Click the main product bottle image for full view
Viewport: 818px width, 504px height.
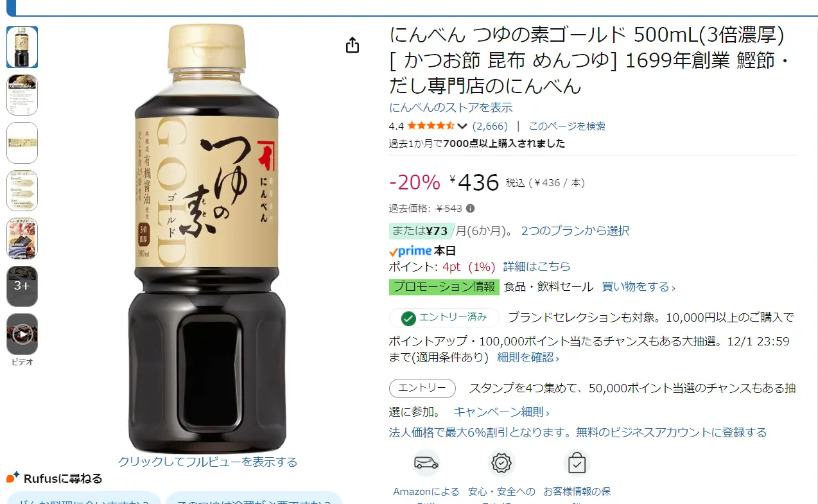coord(207,239)
